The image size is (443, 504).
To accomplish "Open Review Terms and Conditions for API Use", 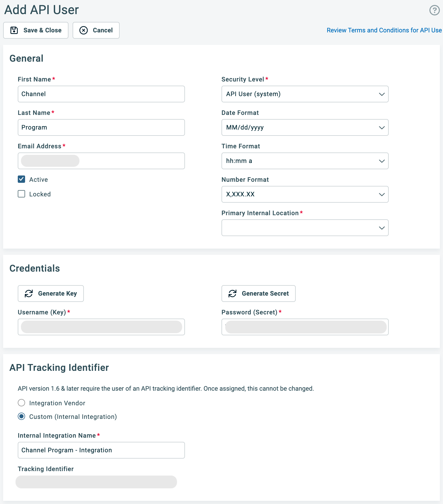I will tap(383, 30).
